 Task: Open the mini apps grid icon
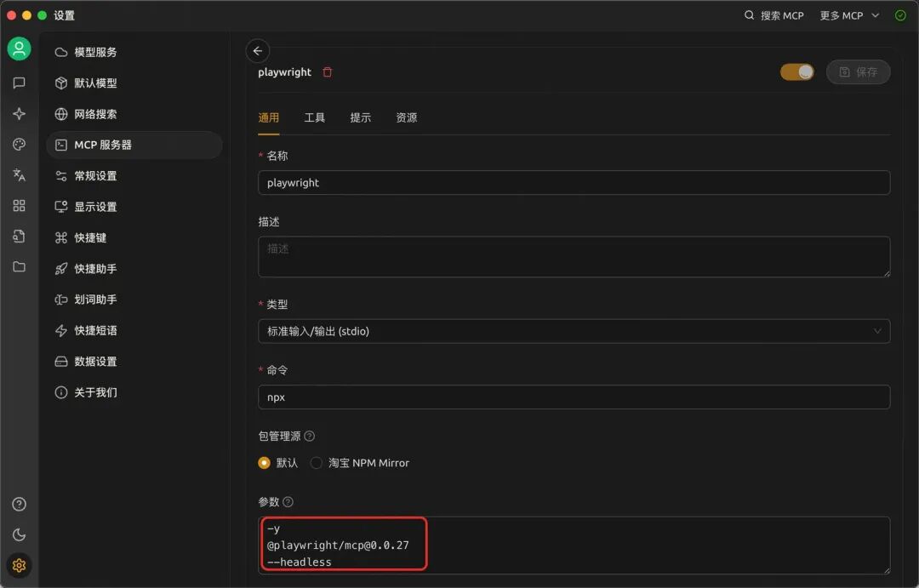pos(19,206)
